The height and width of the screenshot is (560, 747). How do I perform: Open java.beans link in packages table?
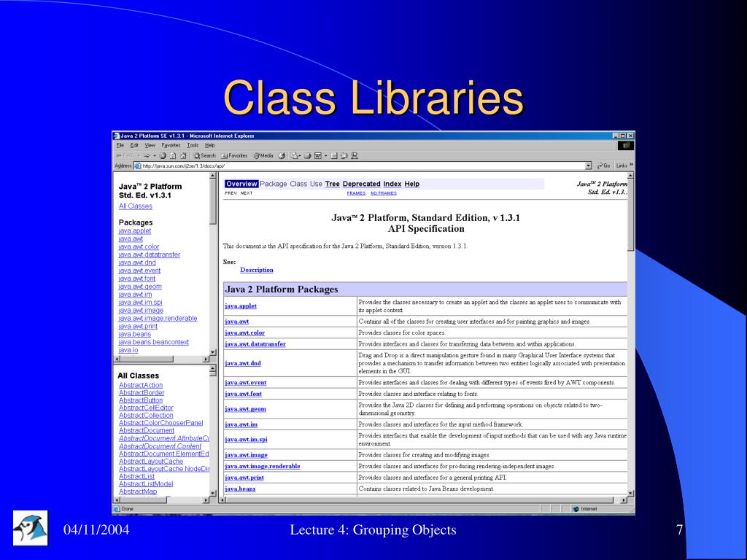point(241,489)
